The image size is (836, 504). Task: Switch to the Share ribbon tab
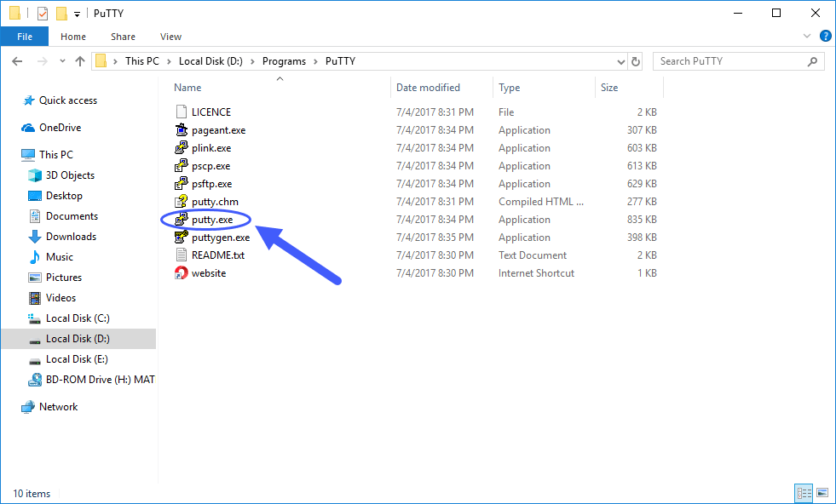click(x=123, y=37)
